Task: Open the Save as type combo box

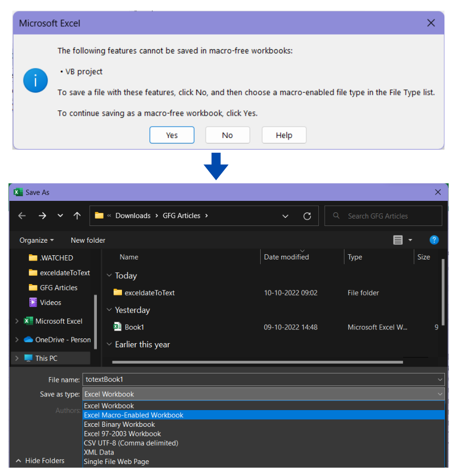Action: click(263, 394)
